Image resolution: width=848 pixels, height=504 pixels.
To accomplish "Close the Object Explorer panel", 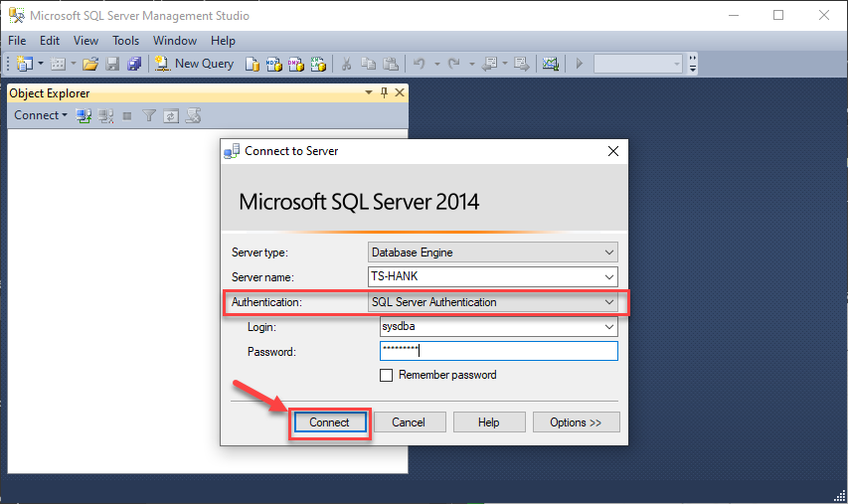I will click(400, 93).
